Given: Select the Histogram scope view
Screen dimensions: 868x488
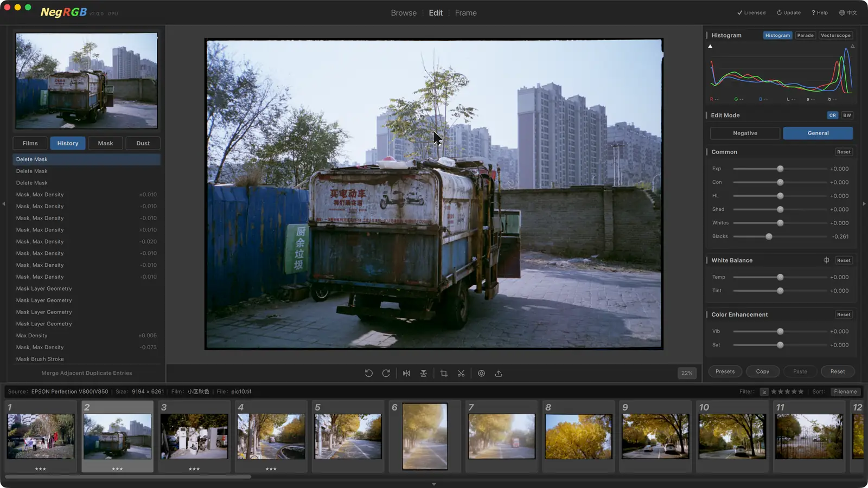Looking at the screenshot, I should click(x=777, y=35).
